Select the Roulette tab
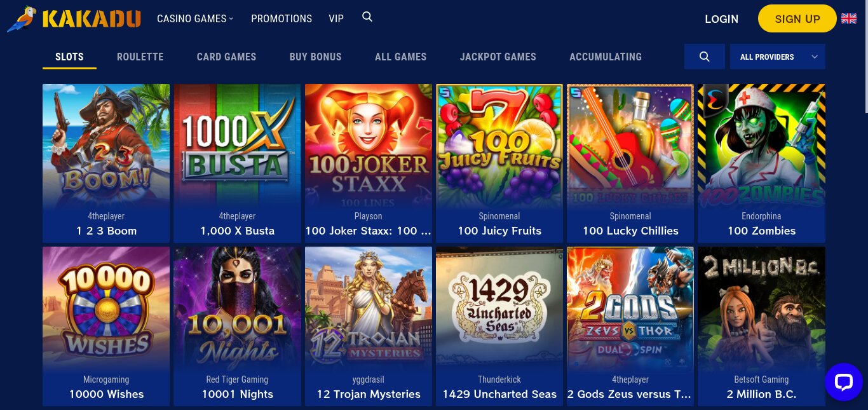This screenshot has height=410, width=868. point(140,57)
